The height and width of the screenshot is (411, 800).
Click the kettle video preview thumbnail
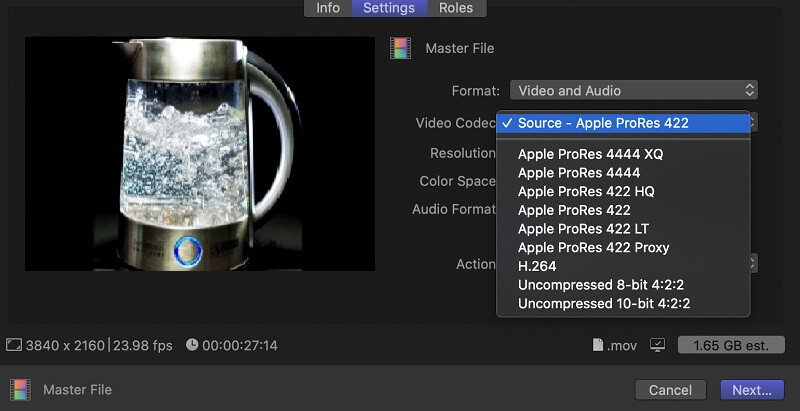tap(200, 154)
